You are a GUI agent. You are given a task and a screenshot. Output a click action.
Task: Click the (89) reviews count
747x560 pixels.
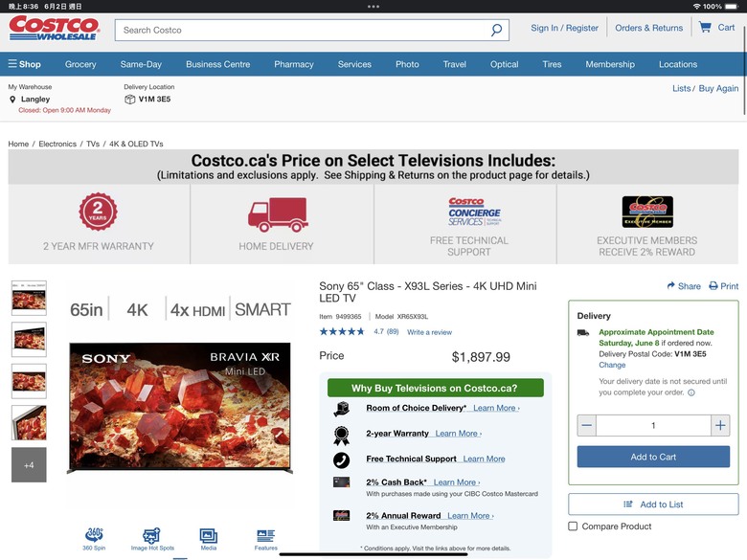click(x=393, y=331)
